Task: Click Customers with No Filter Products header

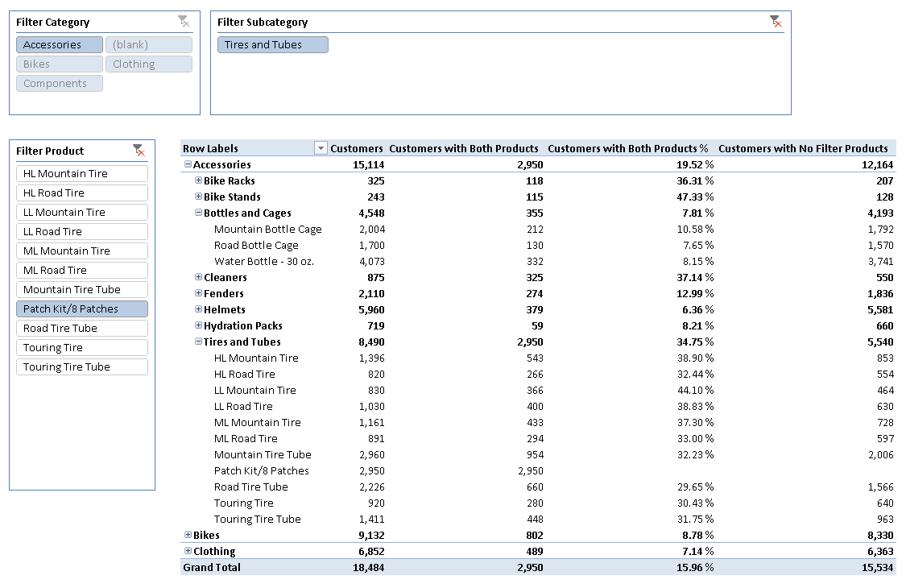Action: pyautogui.click(x=803, y=148)
